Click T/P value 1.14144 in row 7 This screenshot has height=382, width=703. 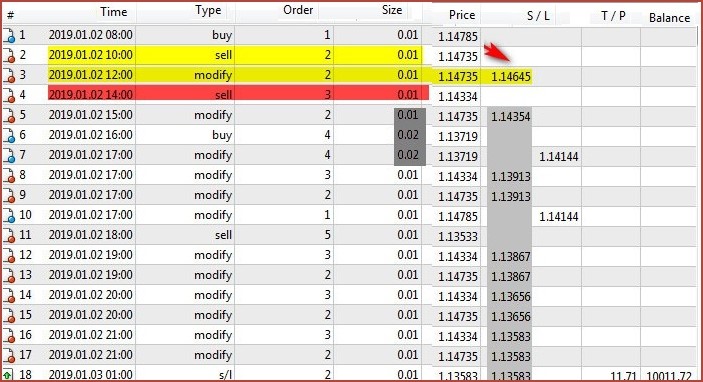coord(559,157)
